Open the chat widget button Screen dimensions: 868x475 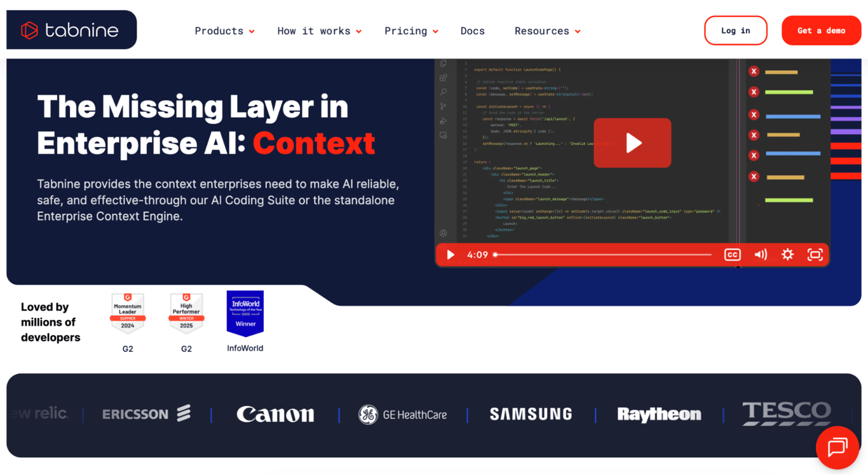click(837, 447)
